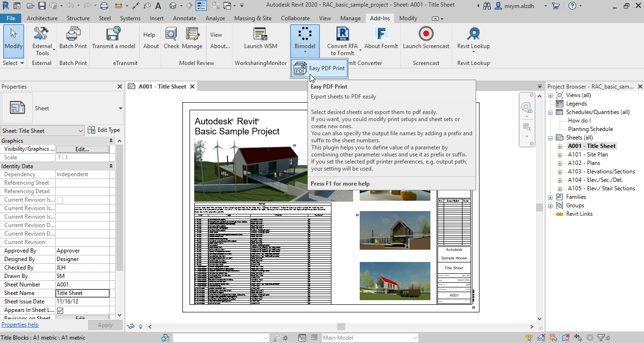The image size is (644, 343).
Task: Open Revit Lookup tool
Action: click(473, 35)
